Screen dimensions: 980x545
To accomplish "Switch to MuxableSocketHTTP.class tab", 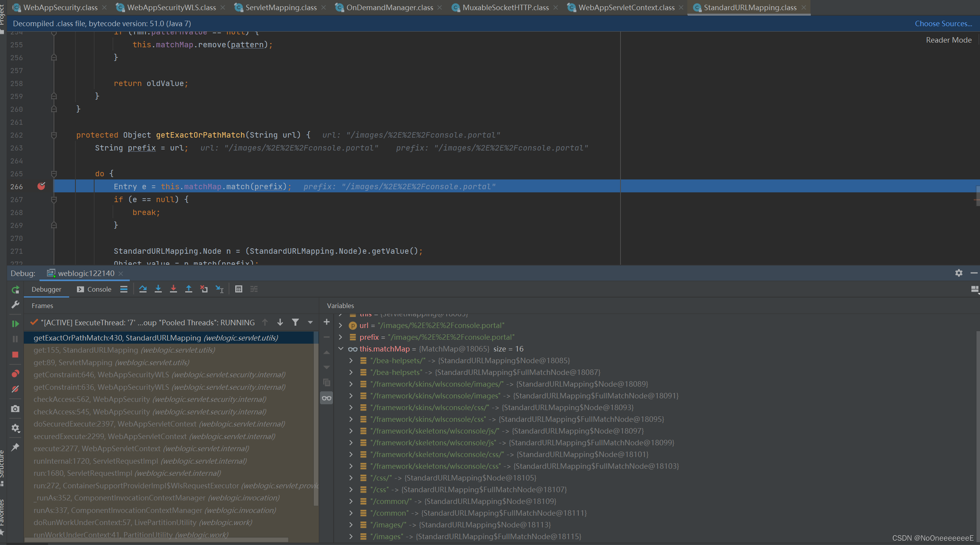I will pos(505,7).
